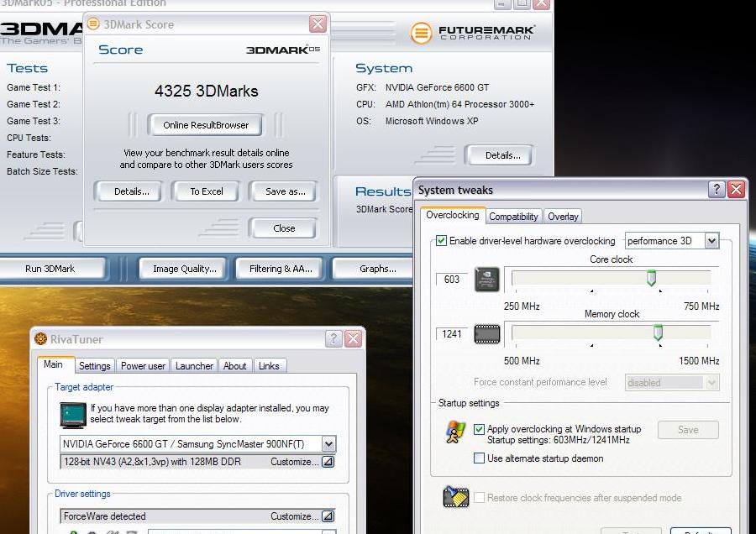Toggle Restore clock frequencies after suspended mode
This screenshot has width=756, height=534.
[479, 497]
